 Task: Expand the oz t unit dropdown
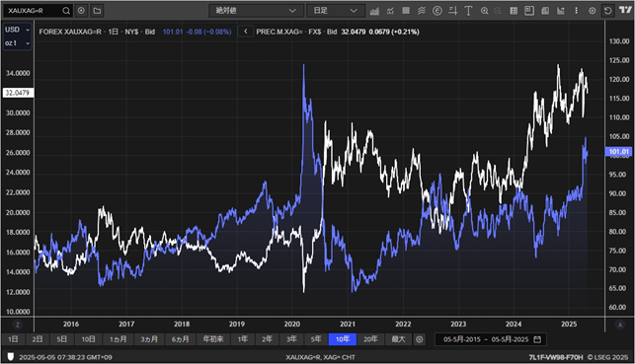coord(17,42)
